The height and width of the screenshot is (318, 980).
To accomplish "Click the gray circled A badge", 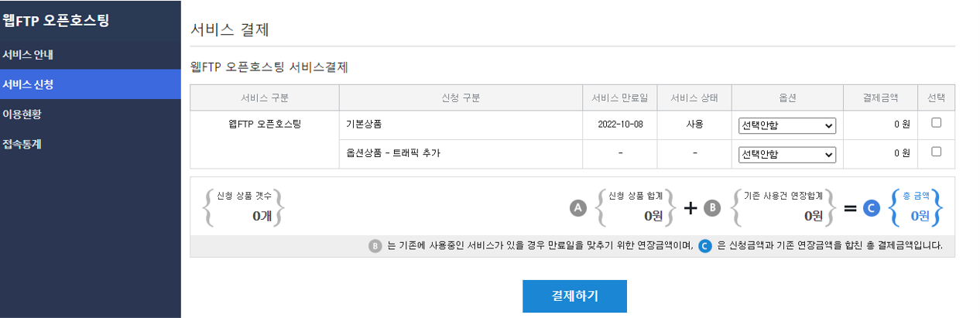I will [x=577, y=207].
